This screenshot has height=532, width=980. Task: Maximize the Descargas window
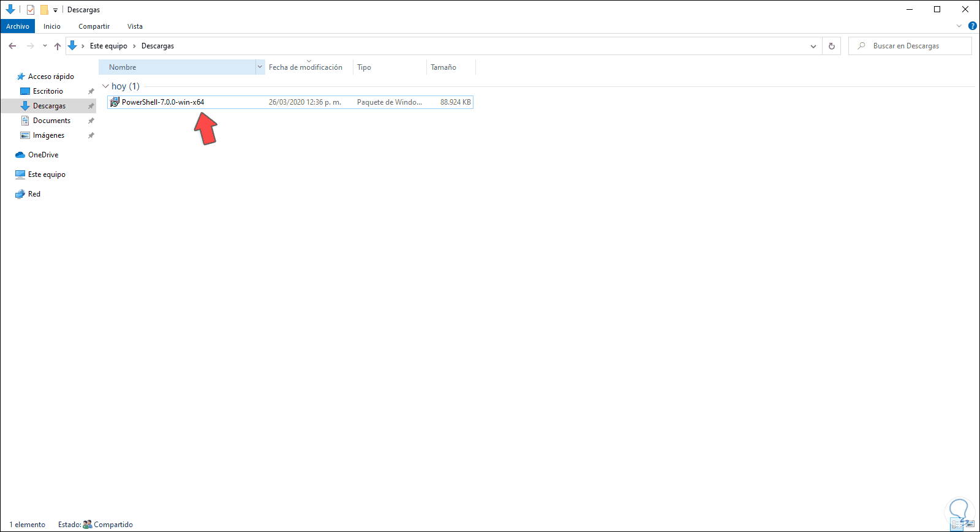pos(937,9)
